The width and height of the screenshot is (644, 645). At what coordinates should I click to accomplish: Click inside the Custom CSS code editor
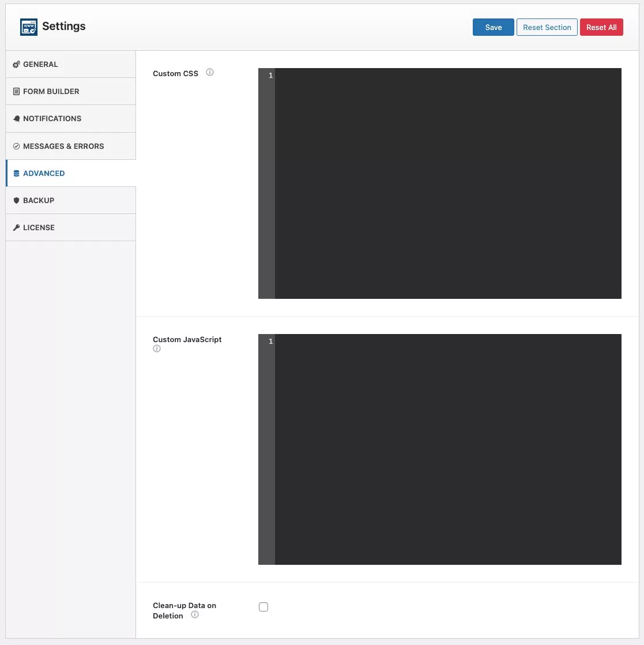[447, 183]
